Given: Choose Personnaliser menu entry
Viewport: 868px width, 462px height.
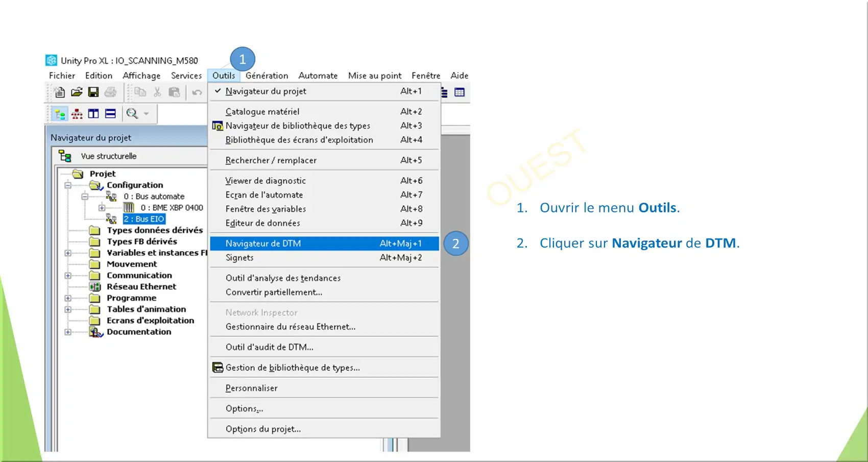Looking at the screenshot, I should point(324,388).
